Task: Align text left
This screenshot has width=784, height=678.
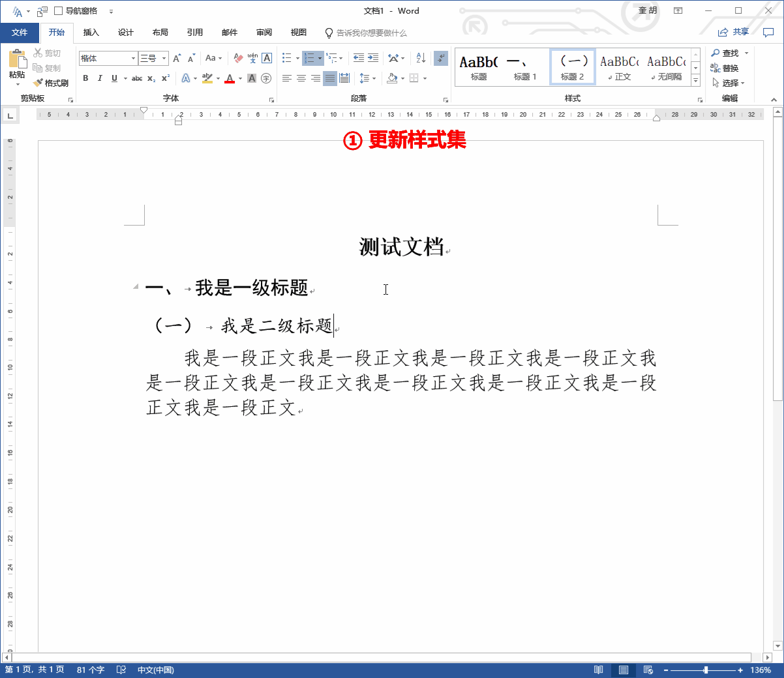Action: point(287,78)
